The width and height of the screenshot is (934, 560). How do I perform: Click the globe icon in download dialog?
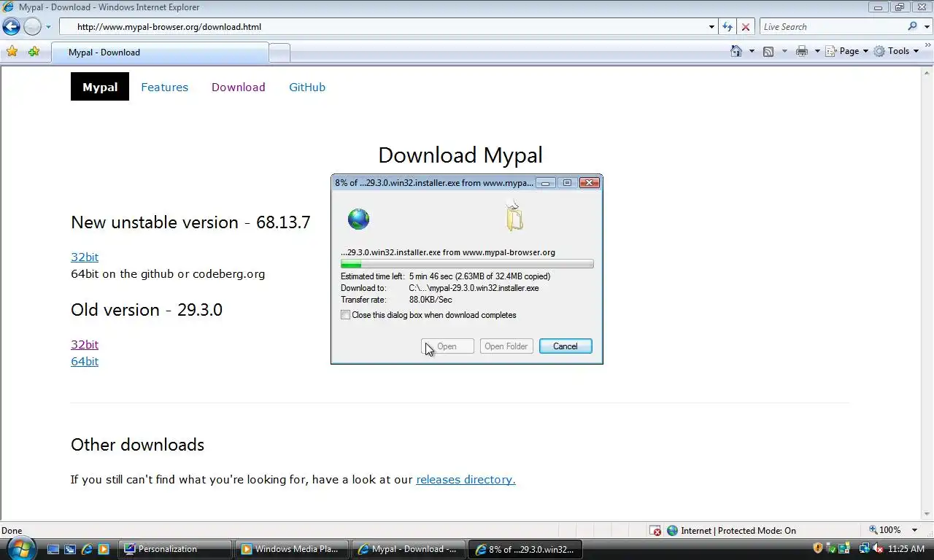pos(358,219)
